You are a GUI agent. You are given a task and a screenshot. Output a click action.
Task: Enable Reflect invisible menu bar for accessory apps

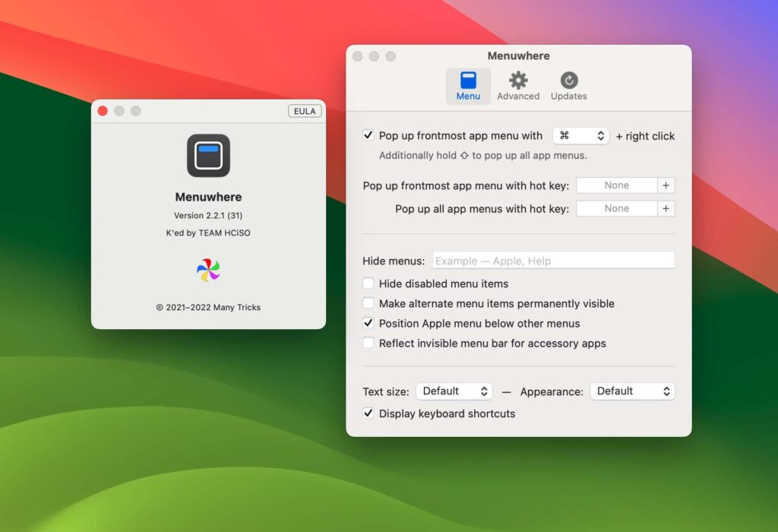point(368,343)
